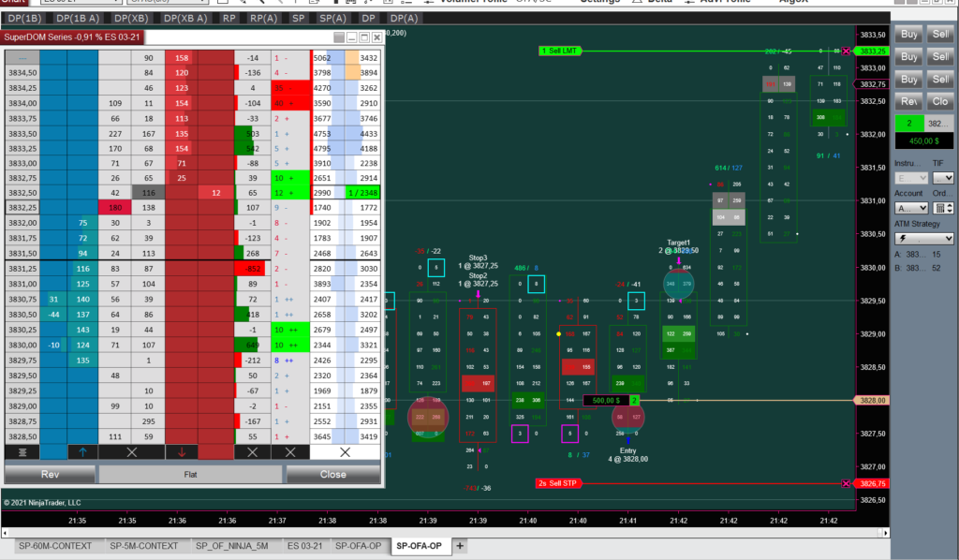Screen dimensions: 959x560
Task: Click the Flat button in SuperDOM
Action: point(190,475)
